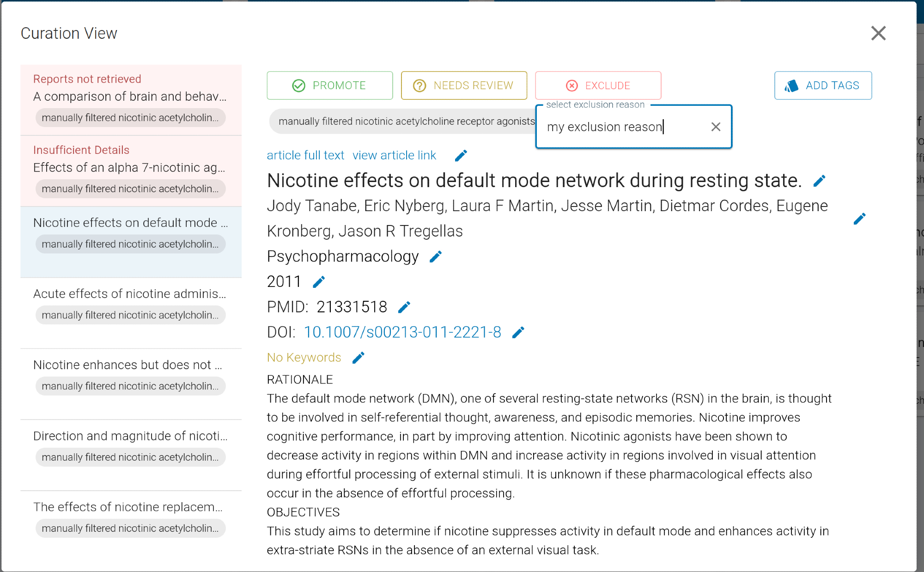This screenshot has width=924, height=572.
Task: Edit the publication year 2011
Action: coord(319,282)
